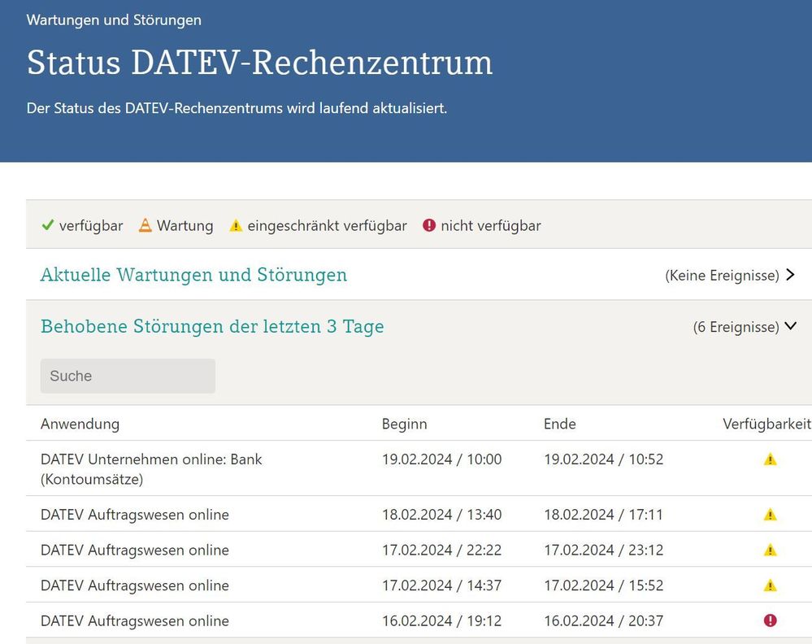Viewport: 812px width, 644px height.
Task: Click the 'wird laufend aktualisiert' subtitle text
Action: point(367,108)
